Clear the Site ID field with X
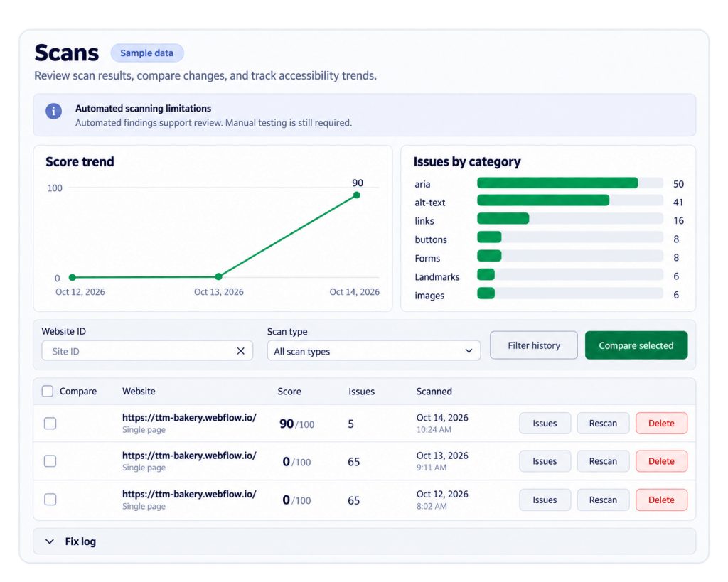 240,351
